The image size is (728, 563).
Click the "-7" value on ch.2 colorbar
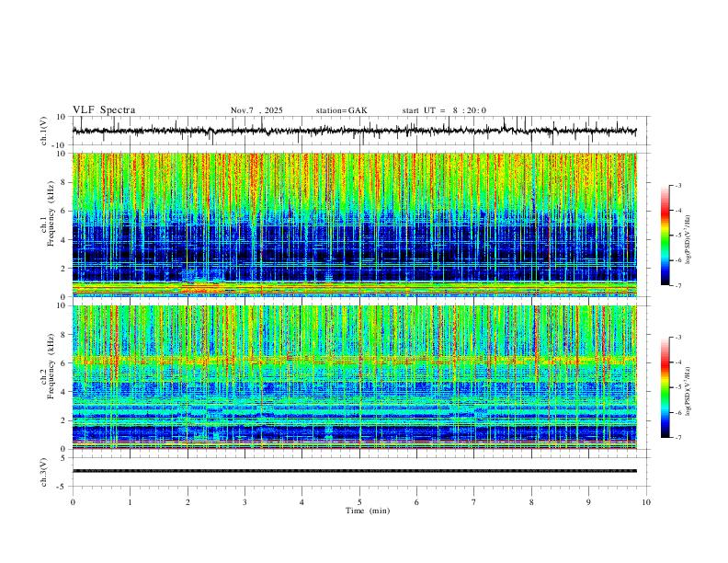click(x=678, y=437)
